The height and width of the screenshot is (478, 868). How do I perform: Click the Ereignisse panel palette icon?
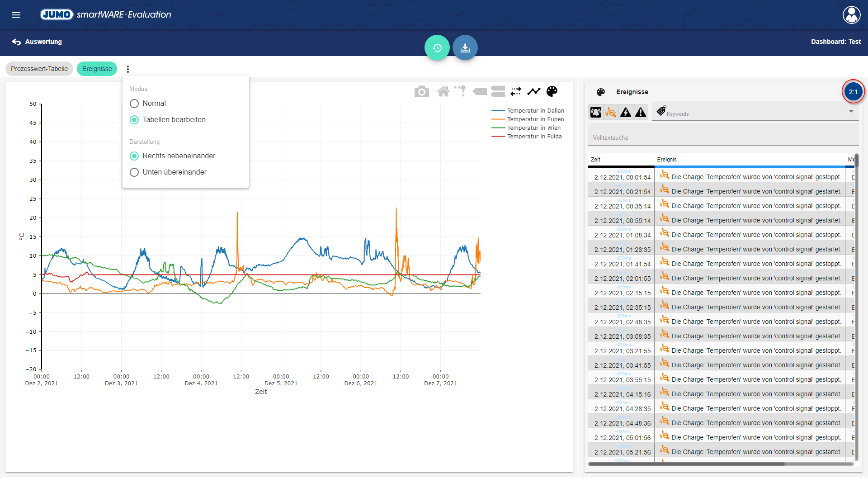600,92
